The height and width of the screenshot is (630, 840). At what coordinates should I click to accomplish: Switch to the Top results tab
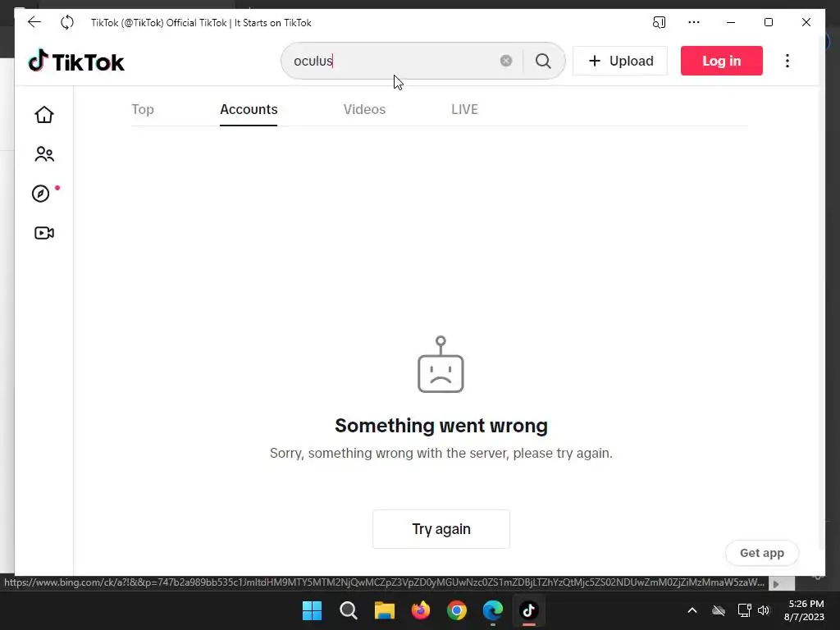pyautogui.click(x=143, y=109)
